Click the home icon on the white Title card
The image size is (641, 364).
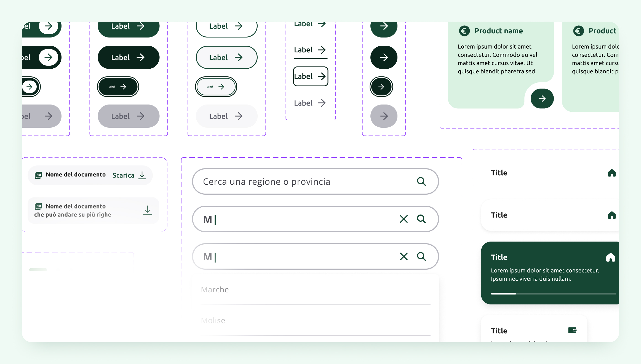(612, 215)
